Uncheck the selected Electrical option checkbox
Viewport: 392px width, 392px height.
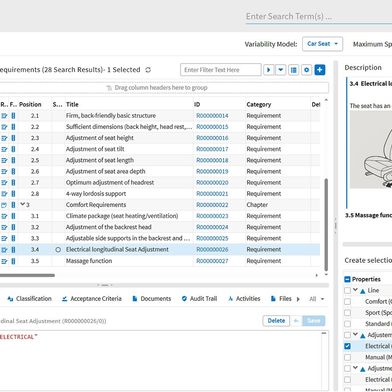(x=347, y=346)
